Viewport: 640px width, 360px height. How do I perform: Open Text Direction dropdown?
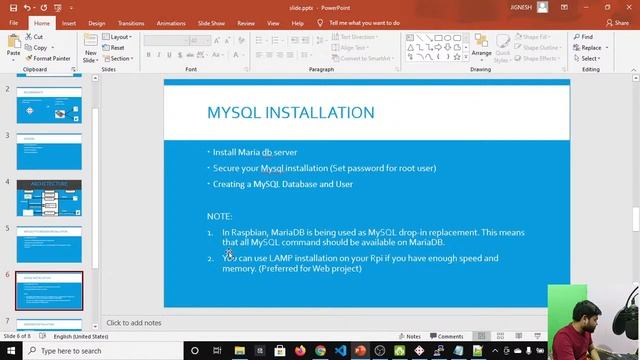[355, 37]
